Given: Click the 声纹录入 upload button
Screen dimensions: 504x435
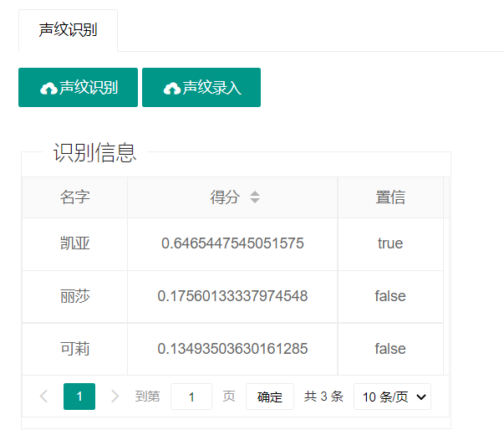Looking at the screenshot, I should coord(201,87).
